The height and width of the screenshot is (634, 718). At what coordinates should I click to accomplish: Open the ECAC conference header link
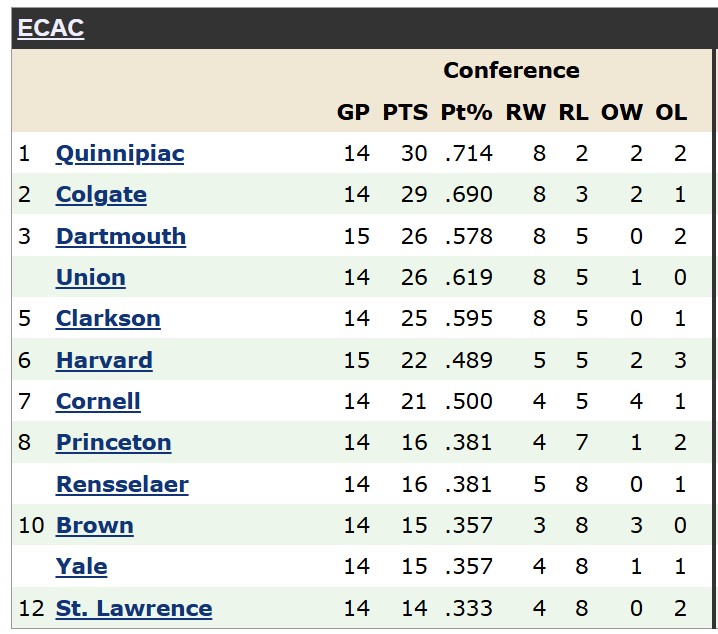51,28
